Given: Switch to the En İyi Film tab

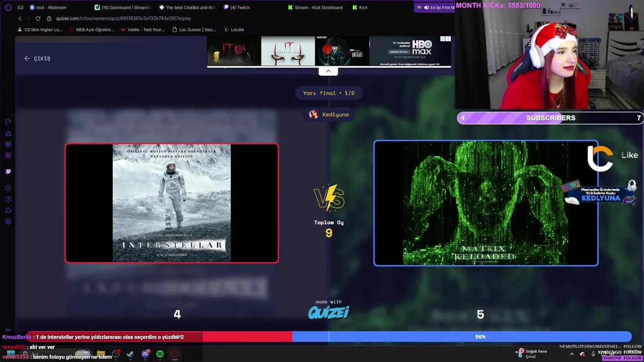Looking at the screenshot, I should pyautogui.click(x=436, y=8).
